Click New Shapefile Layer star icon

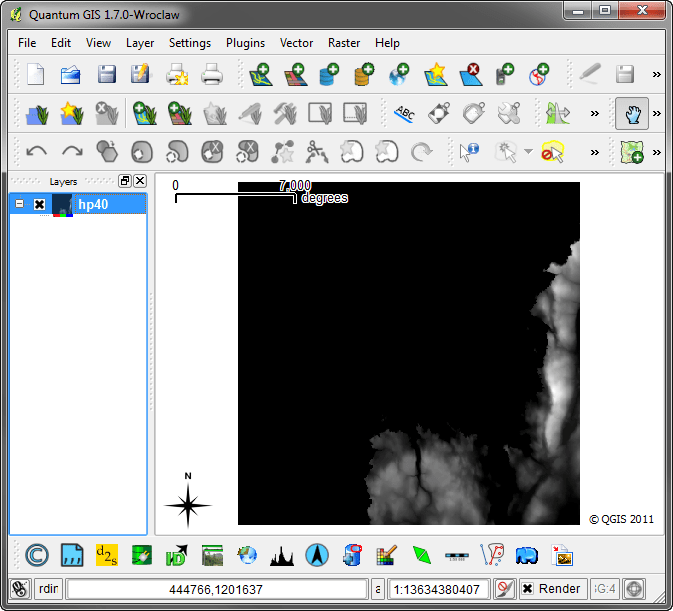coord(435,74)
